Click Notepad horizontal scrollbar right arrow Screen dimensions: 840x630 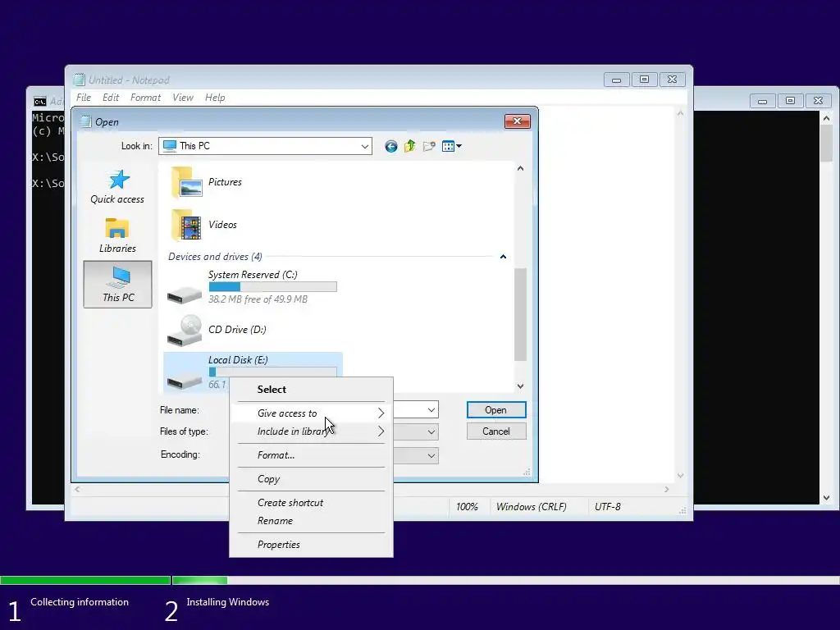pyautogui.click(x=666, y=489)
